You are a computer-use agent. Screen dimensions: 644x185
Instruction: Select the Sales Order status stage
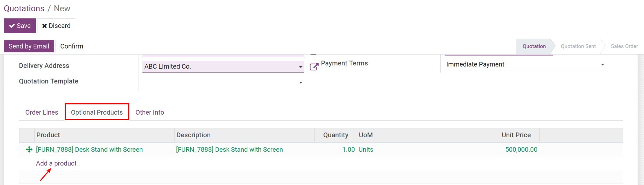624,46
